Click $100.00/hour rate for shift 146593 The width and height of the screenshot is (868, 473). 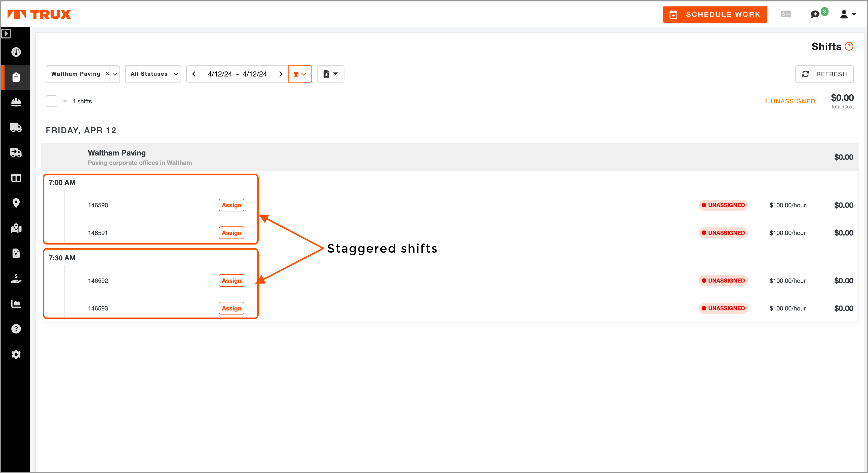tap(787, 308)
